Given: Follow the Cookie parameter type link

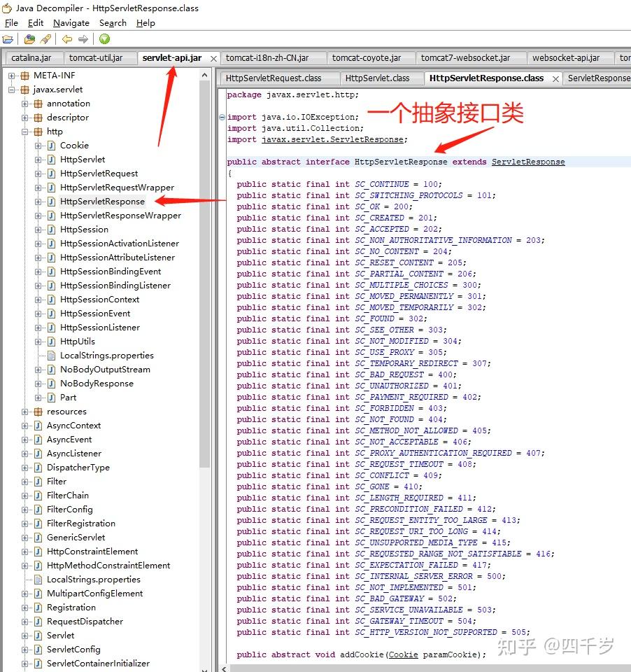Looking at the screenshot, I should 403,655.
